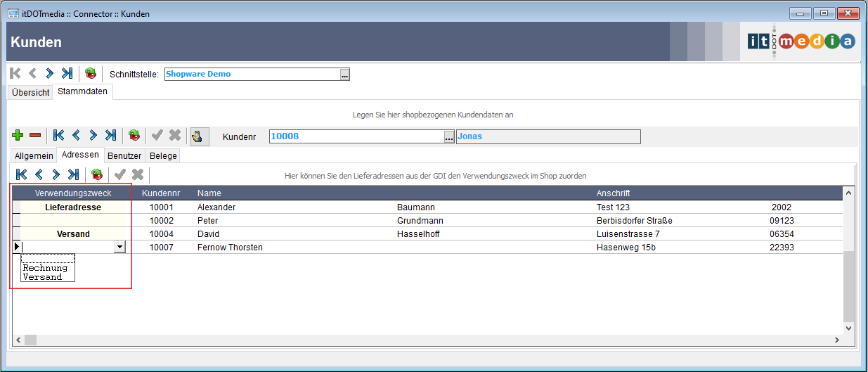
Task: Jump to first record in top navigation bar
Action: [x=15, y=73]
